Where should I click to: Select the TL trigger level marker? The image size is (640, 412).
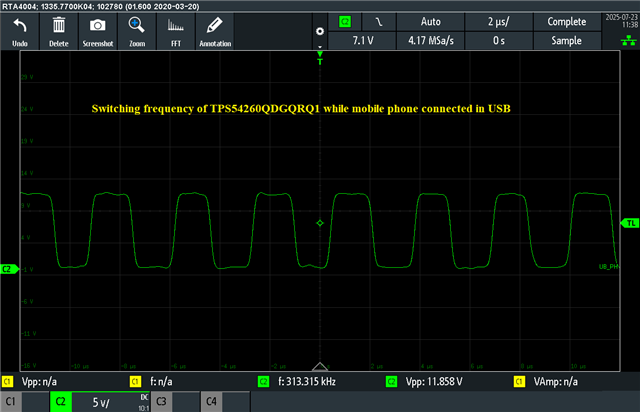tap(629, 223)
